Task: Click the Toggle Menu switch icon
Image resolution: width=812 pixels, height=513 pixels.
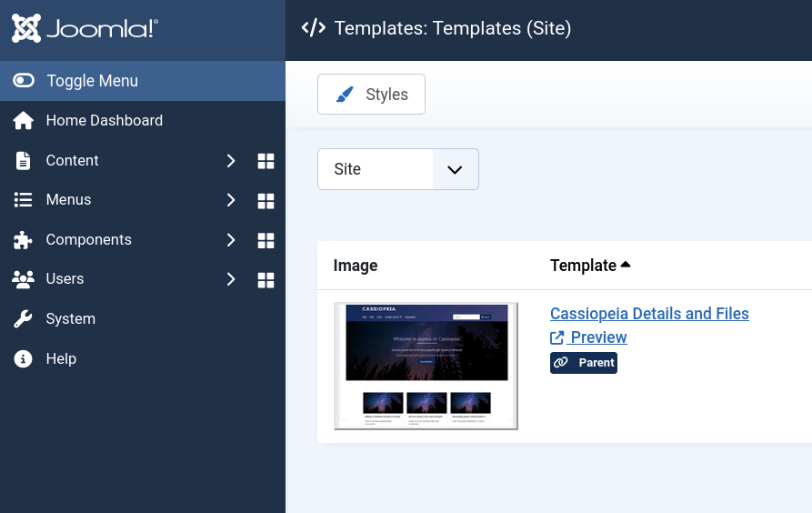Action: click(24, 80)
